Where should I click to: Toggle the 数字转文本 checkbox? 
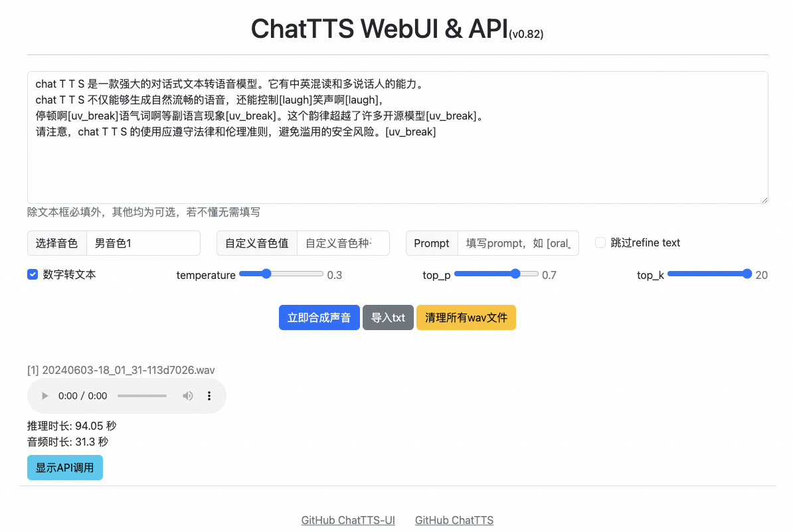pyautogui.click(x=33, y=274)
